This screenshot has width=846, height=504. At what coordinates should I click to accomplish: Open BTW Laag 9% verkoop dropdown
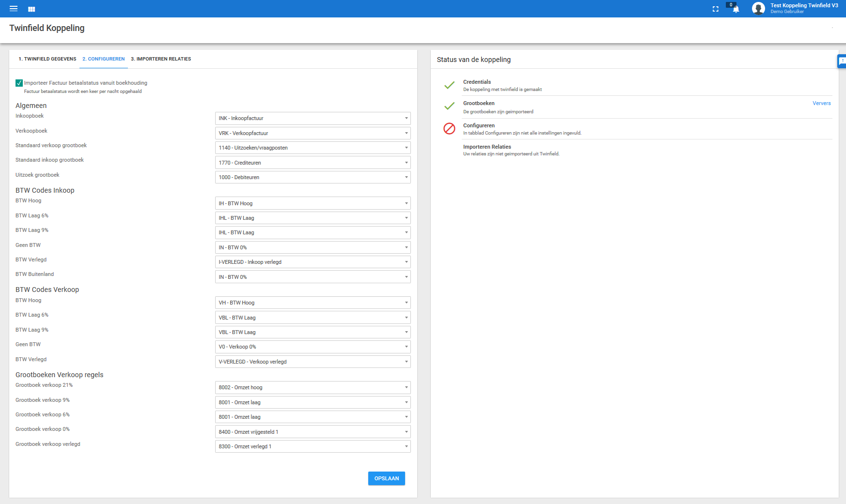click(x=313, y=332)
